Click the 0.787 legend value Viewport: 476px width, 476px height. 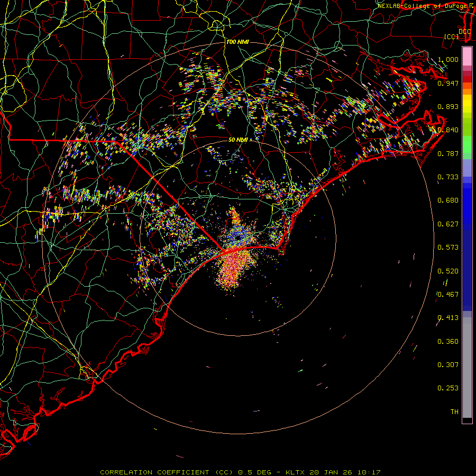tap(448, 153)
